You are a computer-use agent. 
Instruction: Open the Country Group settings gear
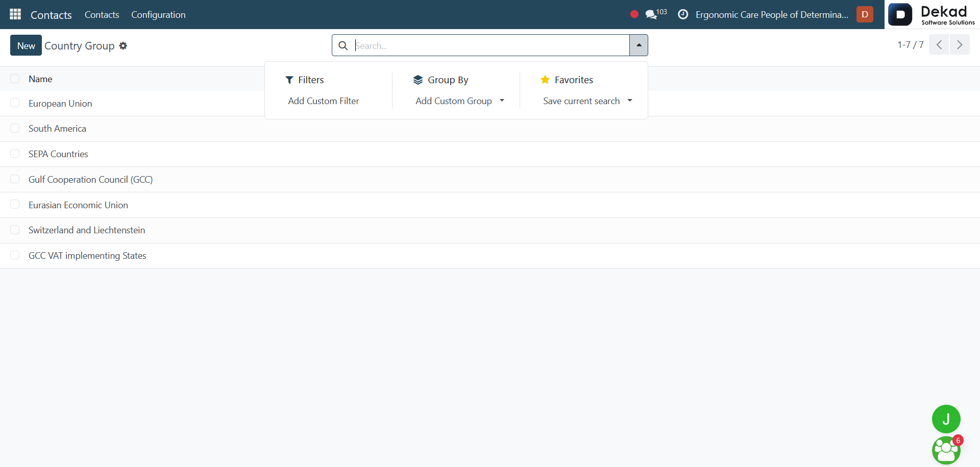click(123, 45)
